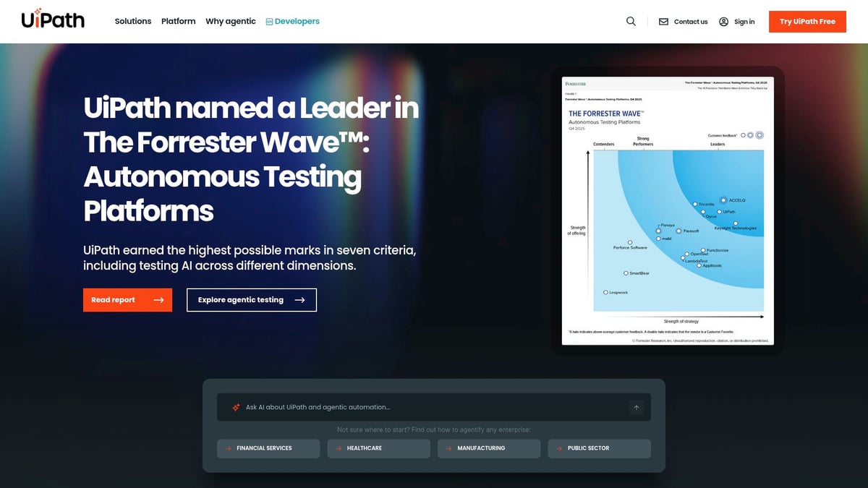Image resolution: width=868 pixels, height=488 pixels.
Task: Open the Platform dropdown menu
Action: 178,21
